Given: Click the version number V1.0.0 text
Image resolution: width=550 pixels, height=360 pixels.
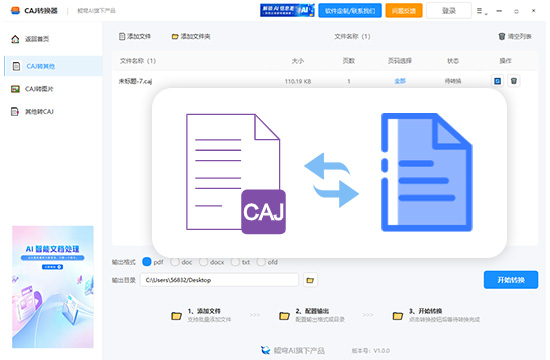Looking at the screenshot, I should [x=381, y=351].
